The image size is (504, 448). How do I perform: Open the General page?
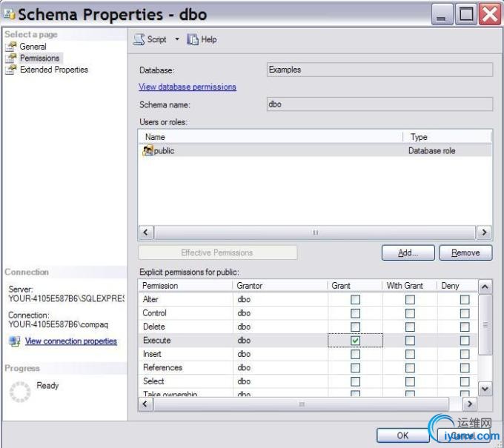tap(33, 47)
